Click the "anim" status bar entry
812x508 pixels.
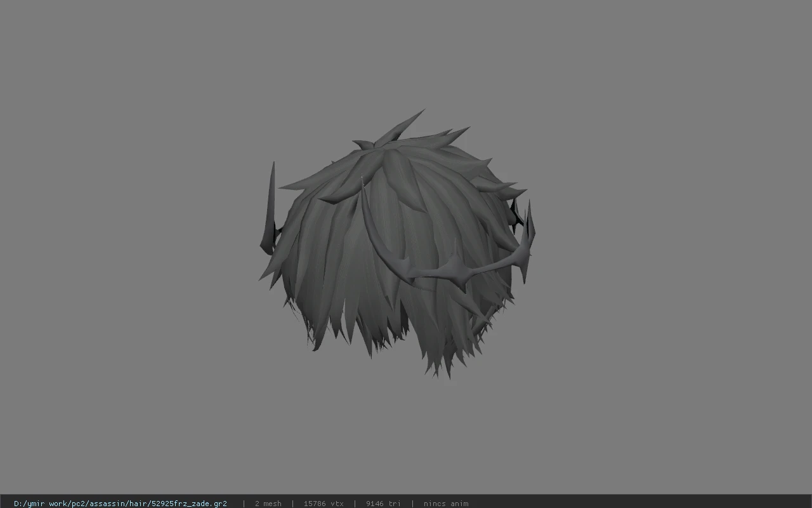446,504
